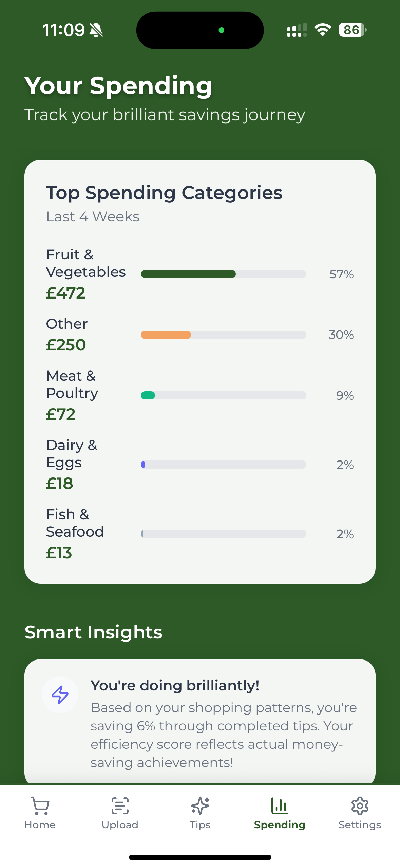Tap the Tips sparkle icon
Screen dimensions: 400x868
coord(200,806)
